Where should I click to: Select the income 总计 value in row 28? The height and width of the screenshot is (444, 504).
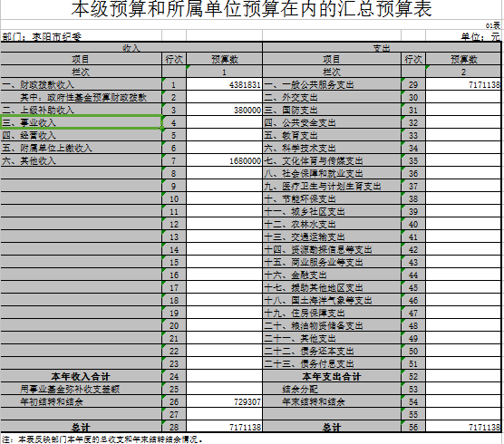coord(225,427)
